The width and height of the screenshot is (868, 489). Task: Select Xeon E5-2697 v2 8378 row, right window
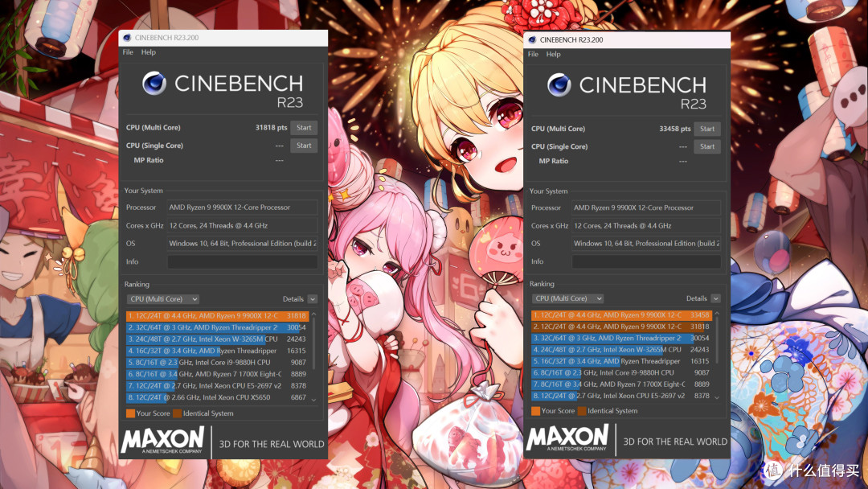coord(621,396)
